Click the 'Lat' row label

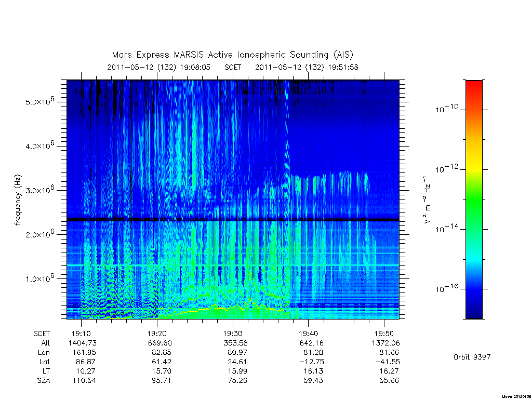45,362
